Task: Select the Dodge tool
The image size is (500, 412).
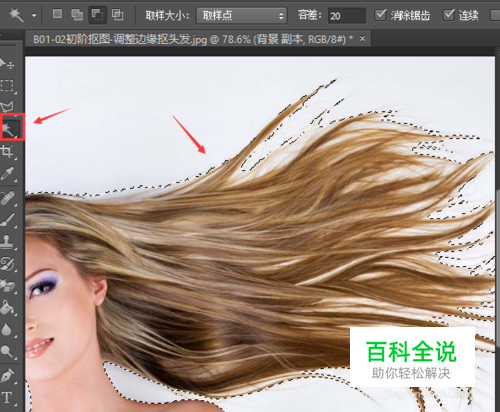Action: pyautogui.click(x=7, y=351)
